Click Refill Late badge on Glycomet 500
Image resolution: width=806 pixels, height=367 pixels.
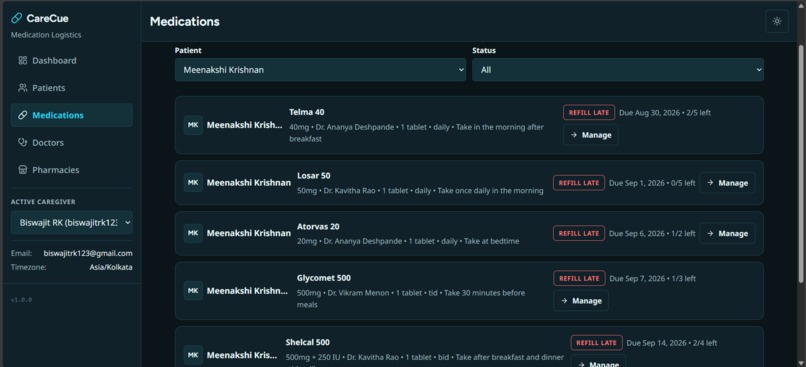coord(579,279)
